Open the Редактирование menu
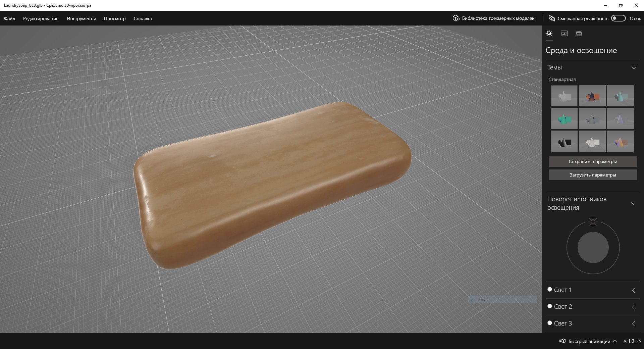Viewport: 644px width, 349px height. coord(41,18)
